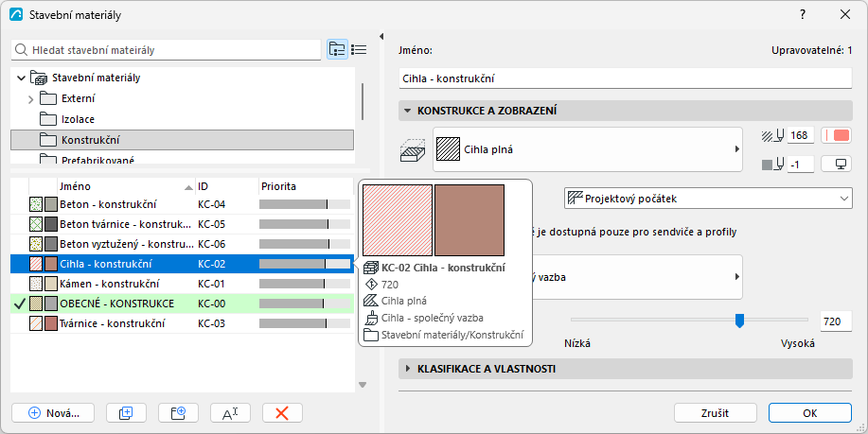Select Kámen - konstrukční material row

(x=182, y=284)
